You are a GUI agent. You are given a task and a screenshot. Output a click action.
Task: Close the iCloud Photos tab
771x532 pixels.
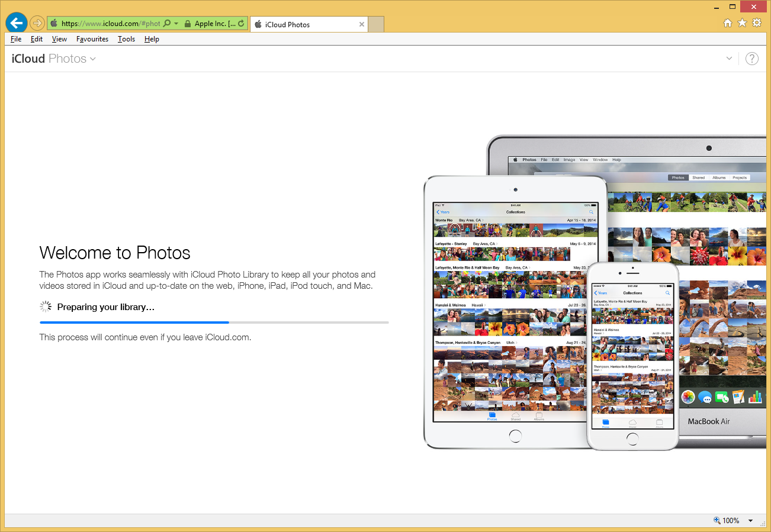tap(362, 24)
